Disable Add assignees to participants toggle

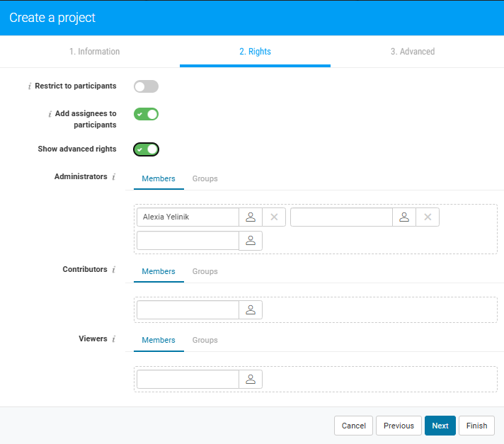(x=146, y=114)
